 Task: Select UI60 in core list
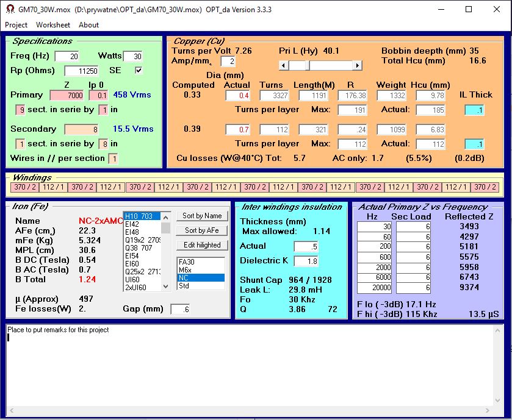pyautogui.click(x=142, y=279)
